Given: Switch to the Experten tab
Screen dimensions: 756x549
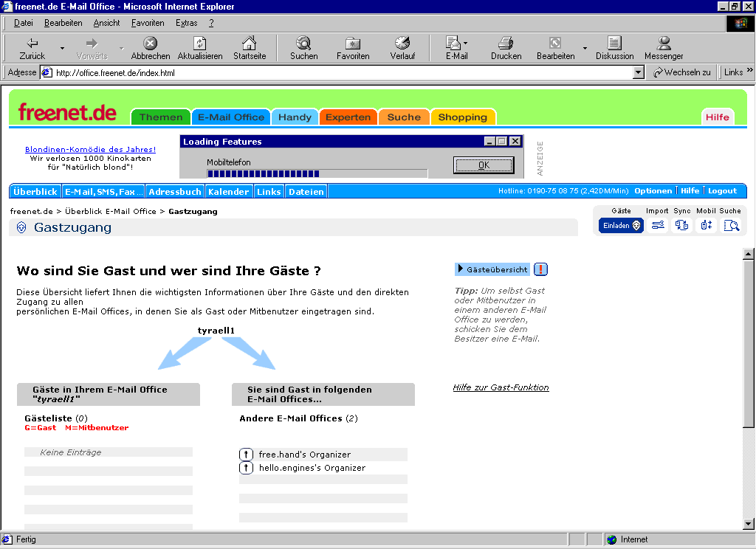Looking at the screenshot, I should (x=348, y=117).
